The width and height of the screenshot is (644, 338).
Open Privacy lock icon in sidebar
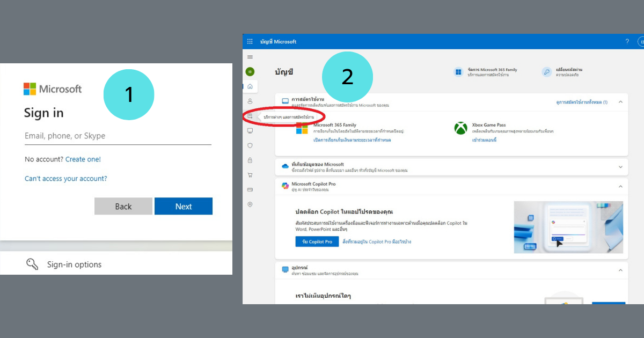point(250,160)
